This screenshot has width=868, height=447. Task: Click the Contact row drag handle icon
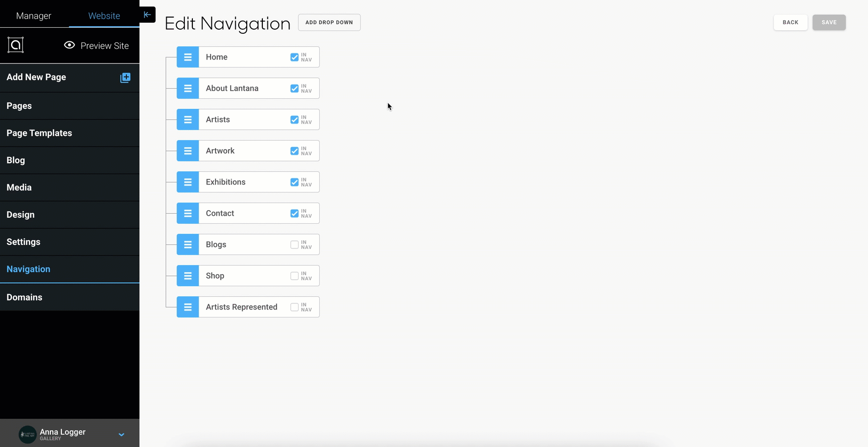tap(188, 213)
